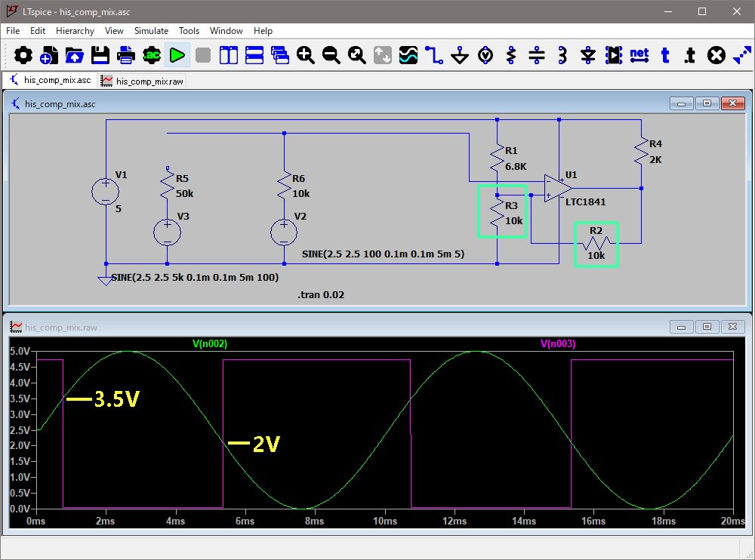
Task: Print using the printer icon
Action: click(125, 55)
